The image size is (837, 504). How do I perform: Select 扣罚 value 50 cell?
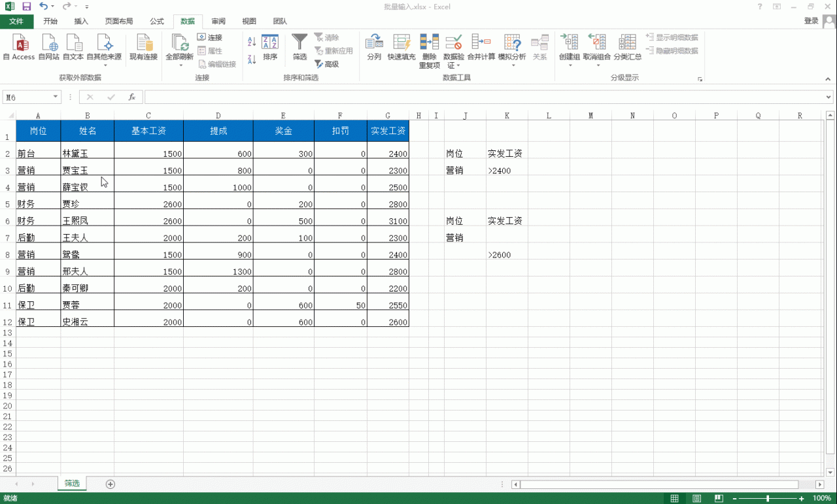pos(340,302)
